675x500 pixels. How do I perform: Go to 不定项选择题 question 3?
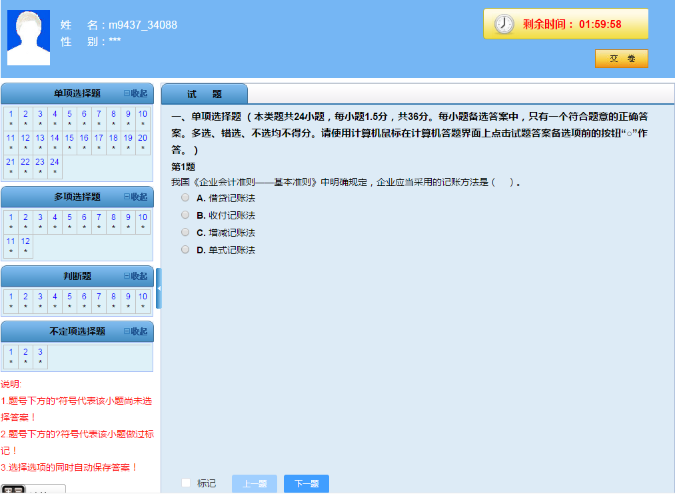click(40, 356)
